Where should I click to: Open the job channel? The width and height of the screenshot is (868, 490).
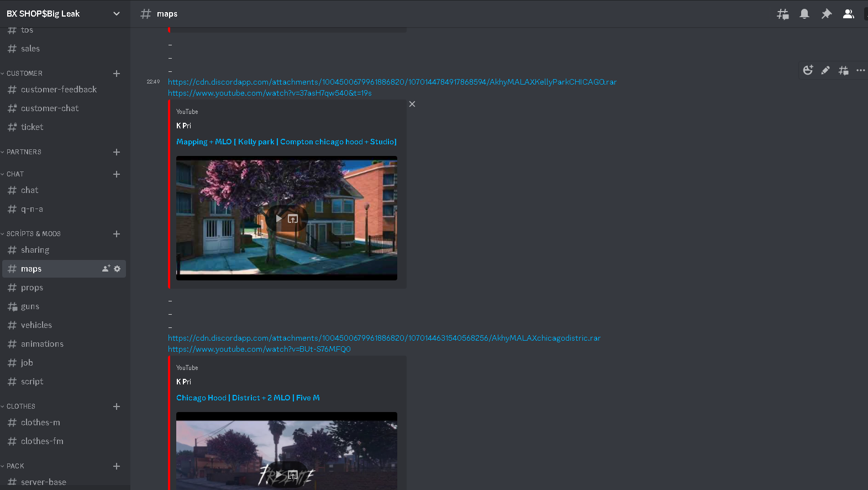pos(64,363)
